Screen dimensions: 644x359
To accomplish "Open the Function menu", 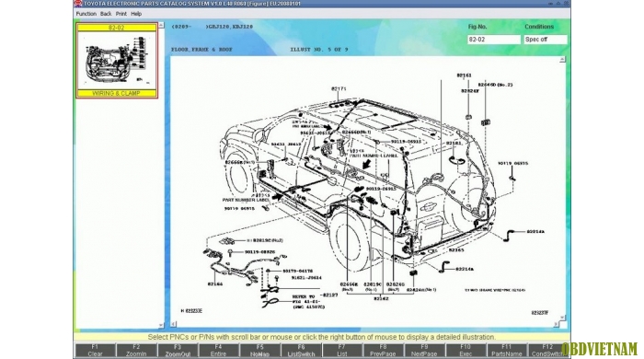I will 86,14.
